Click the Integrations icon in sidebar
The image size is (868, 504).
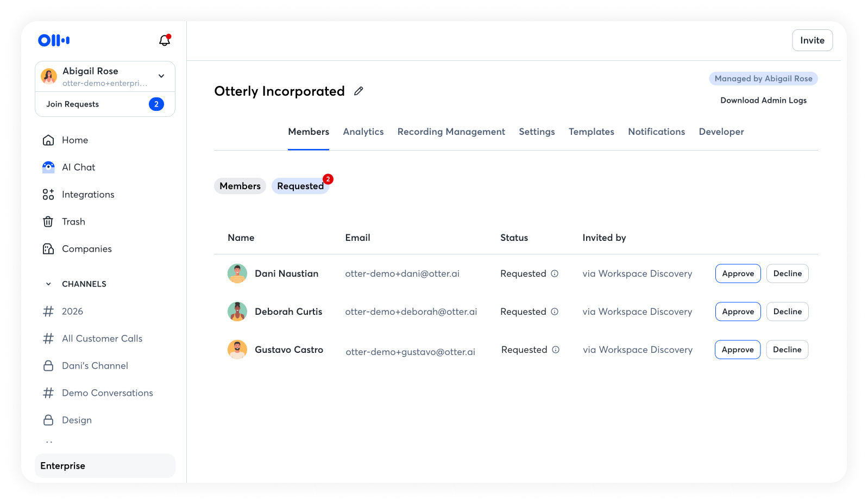point(48,195)
